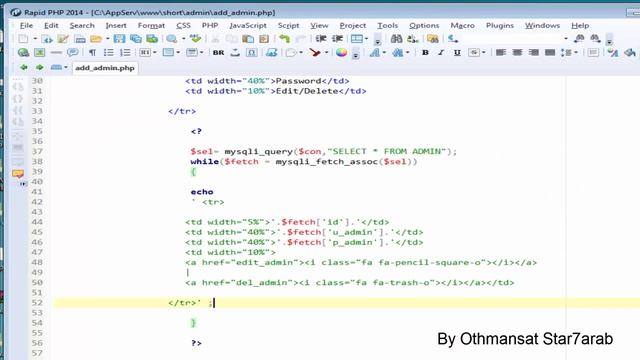Open the Macro menu
Screen dimensions: 640x360
tap(462, 25)
